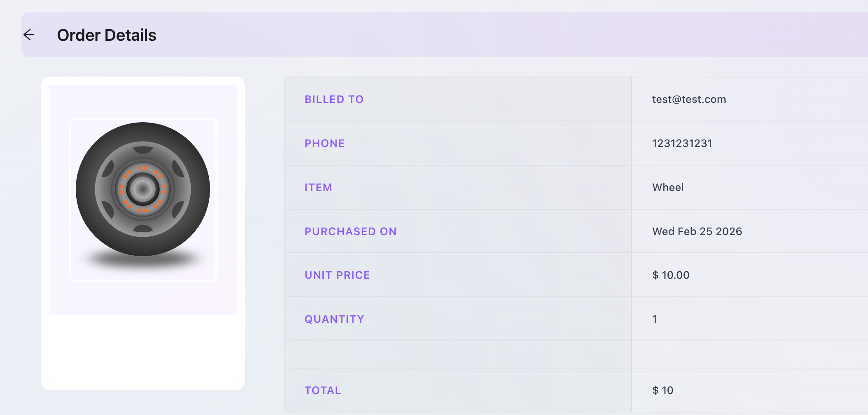
Task: Click the empty row above TOTAL
Action: [x=457, y=354]
